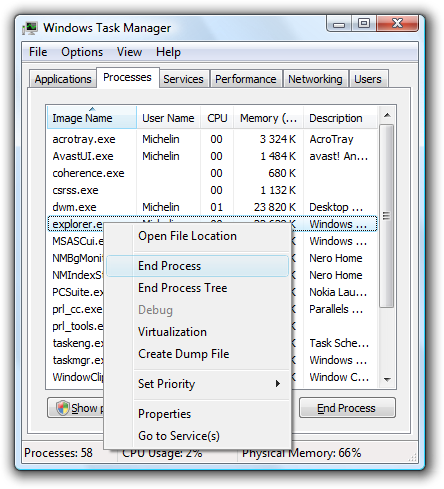Choose Go to Service(s)
The width and height of the screenshot is (444, 489).
click(197, 436)
